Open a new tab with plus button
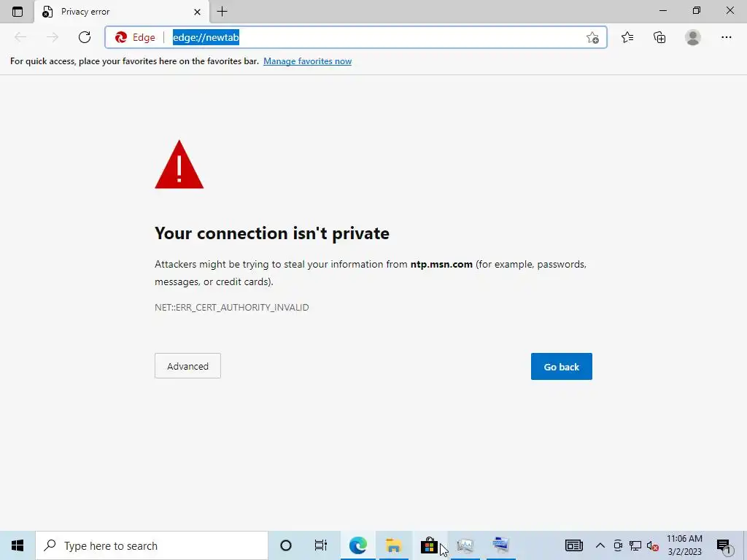The width and height of the screenshot is (747, 560). 222,12
